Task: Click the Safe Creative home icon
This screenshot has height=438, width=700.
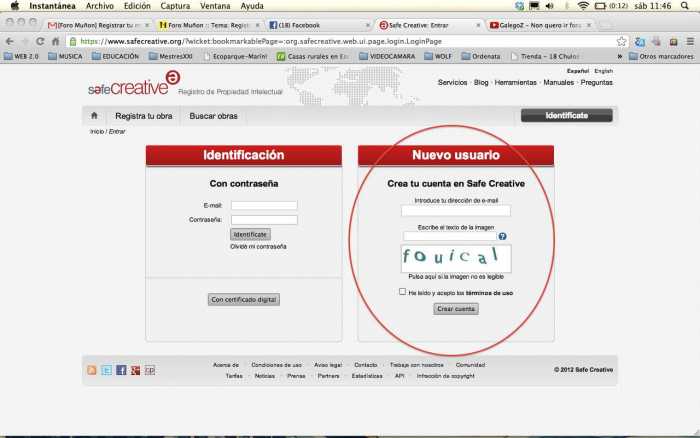Action: pyautogui.click(x=94, y=116)
